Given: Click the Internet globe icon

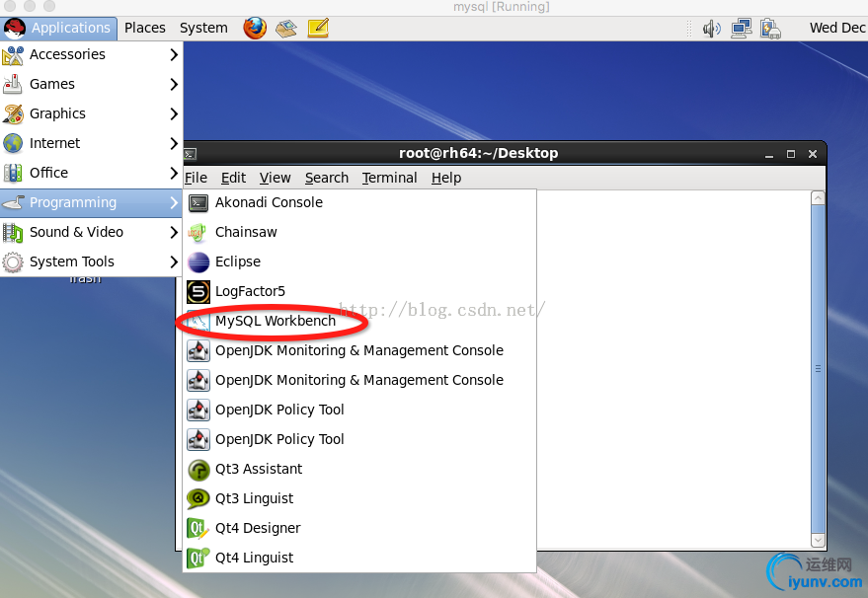Looking at the screenshot, I should [x=13, y=143].
